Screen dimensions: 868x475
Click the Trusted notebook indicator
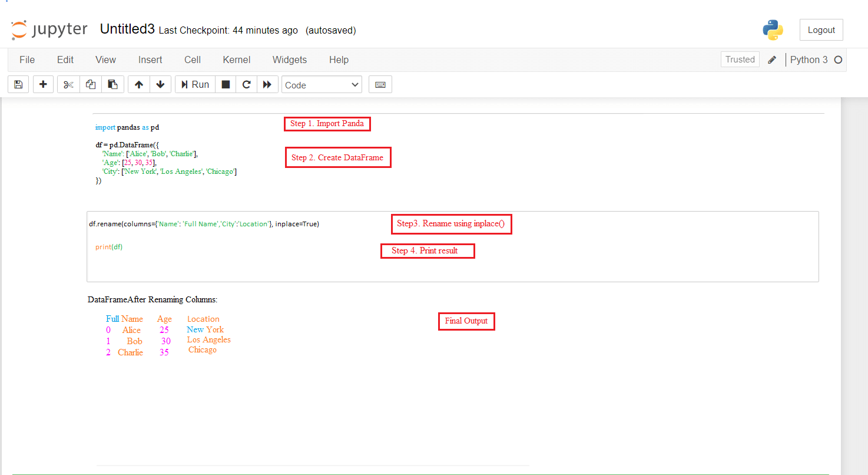pyautogui.click(x=740, y=59)
